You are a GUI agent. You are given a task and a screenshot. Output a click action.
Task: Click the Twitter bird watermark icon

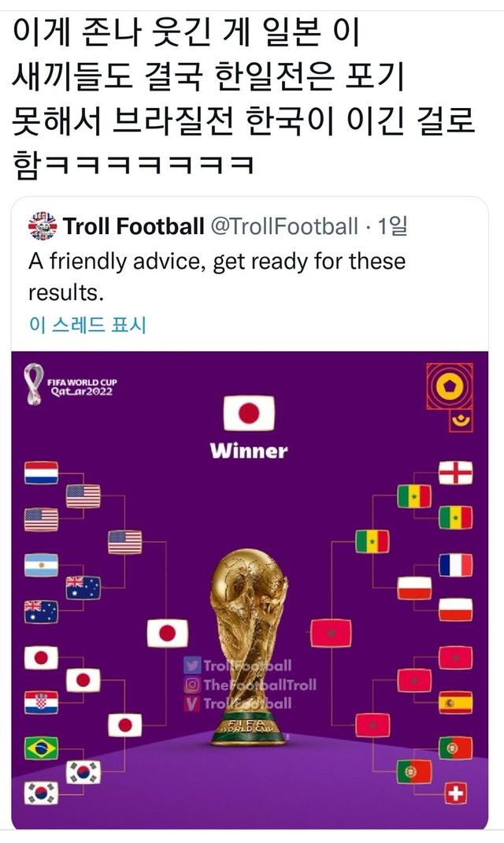pyautogui.click(x=191, y=666)
